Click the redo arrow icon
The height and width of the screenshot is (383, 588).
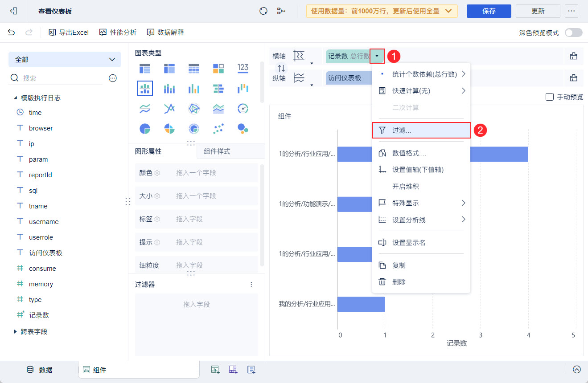pos(29,32)
